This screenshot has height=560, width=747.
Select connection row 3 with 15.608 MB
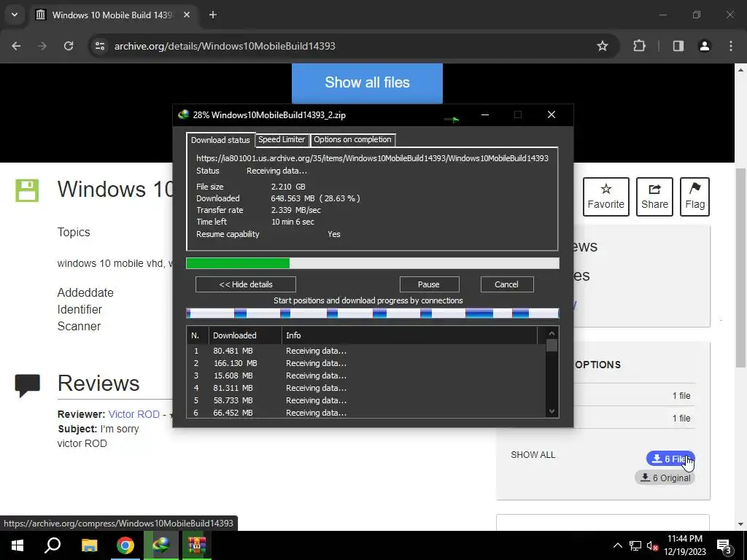point(366,376)
